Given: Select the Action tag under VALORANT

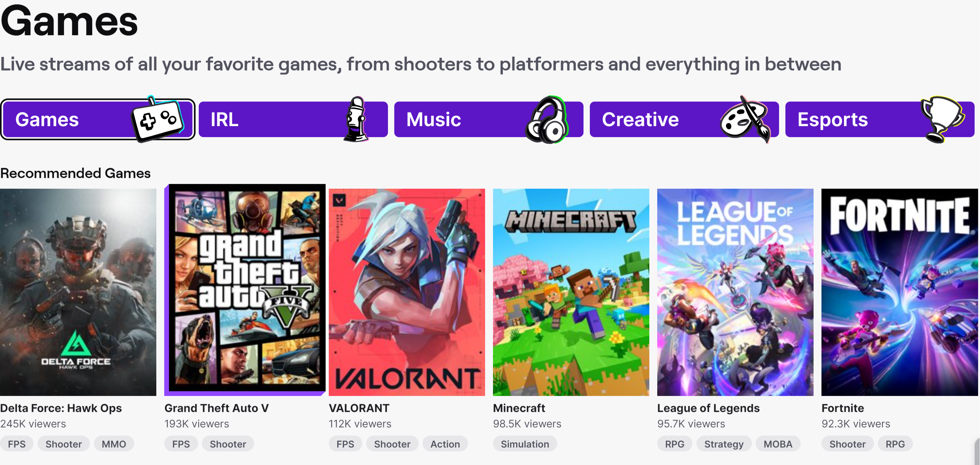Looking at the screenshot, I should click(445, 444).
